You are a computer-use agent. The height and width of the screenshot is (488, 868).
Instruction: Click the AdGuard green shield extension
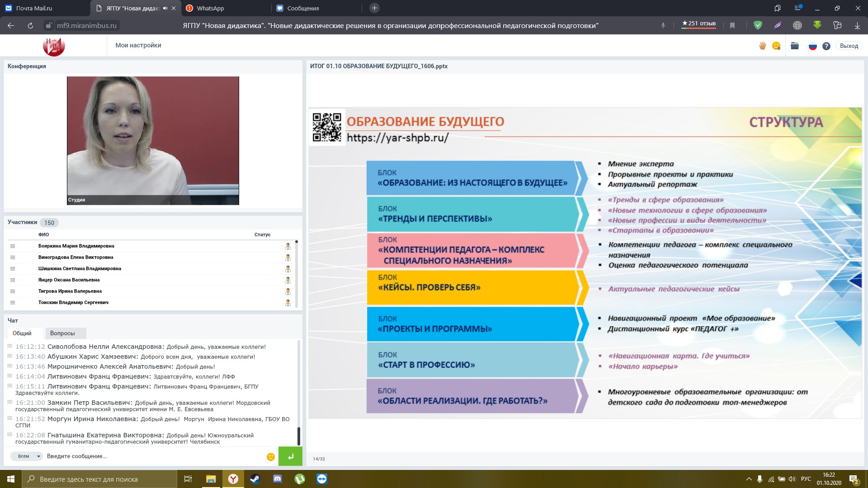tap(758, 26)
